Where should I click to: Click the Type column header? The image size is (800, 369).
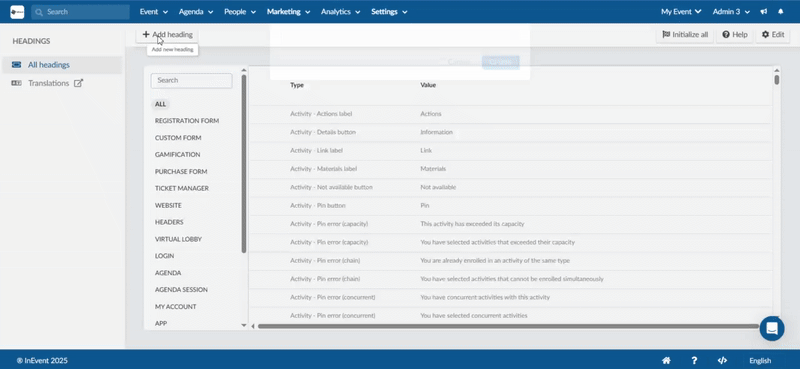tap(297, 85)
